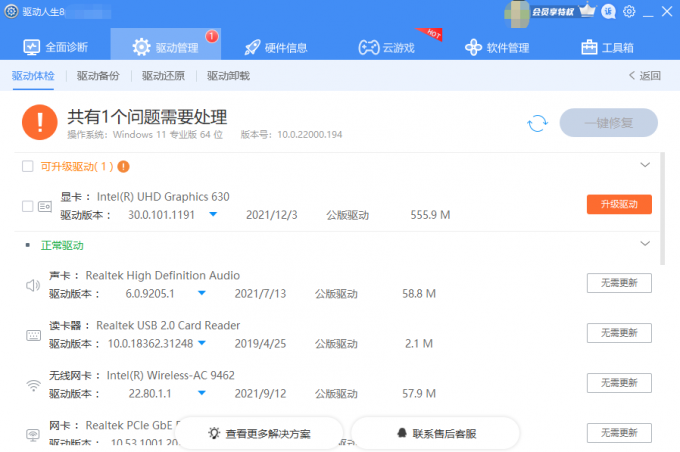Click 无需更新 for Realtek High Definition Audio
680x452 pixels.
point(619,283)
